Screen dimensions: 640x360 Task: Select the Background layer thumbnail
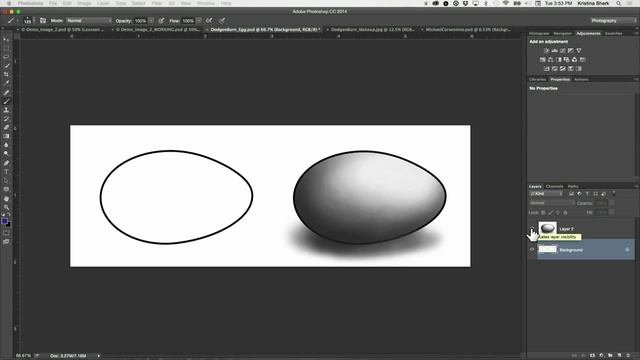[x=547, y=249]
